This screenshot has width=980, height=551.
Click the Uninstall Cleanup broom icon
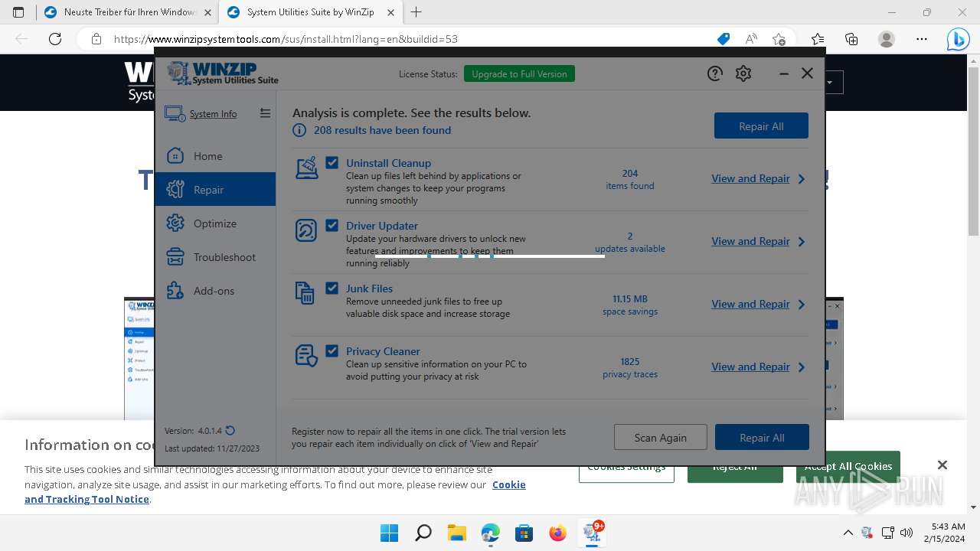306,168
